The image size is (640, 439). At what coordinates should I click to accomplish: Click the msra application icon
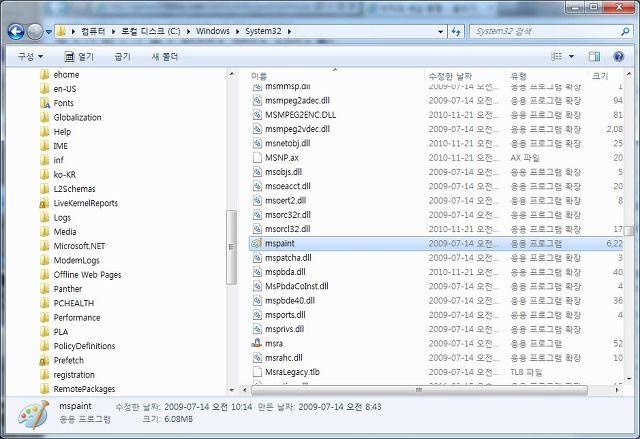pos(257,343)
